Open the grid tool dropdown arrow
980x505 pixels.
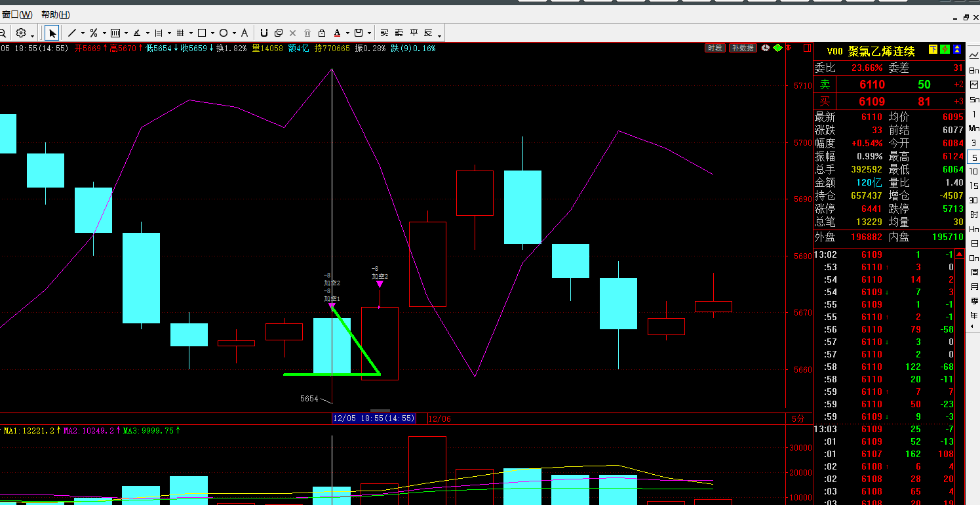(x=191, y=33)
